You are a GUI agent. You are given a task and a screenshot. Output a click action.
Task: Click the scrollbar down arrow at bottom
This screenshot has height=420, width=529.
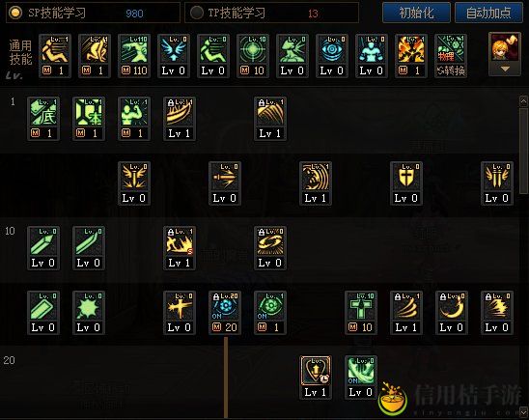click(x=523, y=412)
